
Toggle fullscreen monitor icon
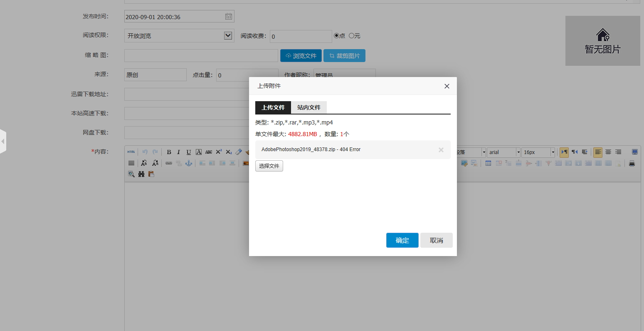click(635, 152)
